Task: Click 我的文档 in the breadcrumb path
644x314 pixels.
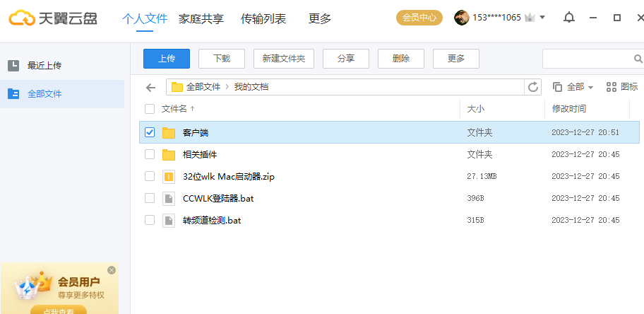Action: [x=251, y=87]
